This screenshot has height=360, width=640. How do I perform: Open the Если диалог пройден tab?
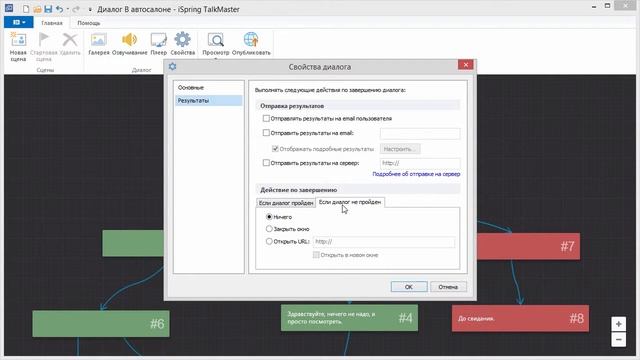point(286,203)
